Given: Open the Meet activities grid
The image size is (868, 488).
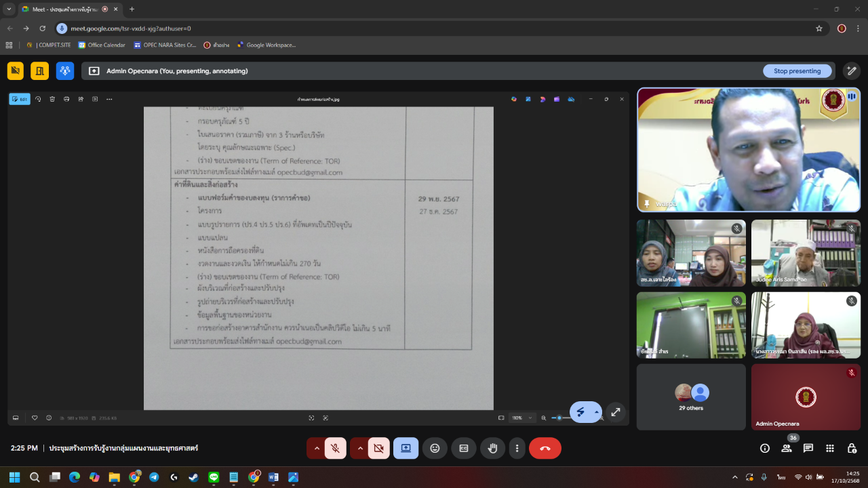Looking at the screenshot, I should [830, 448].
